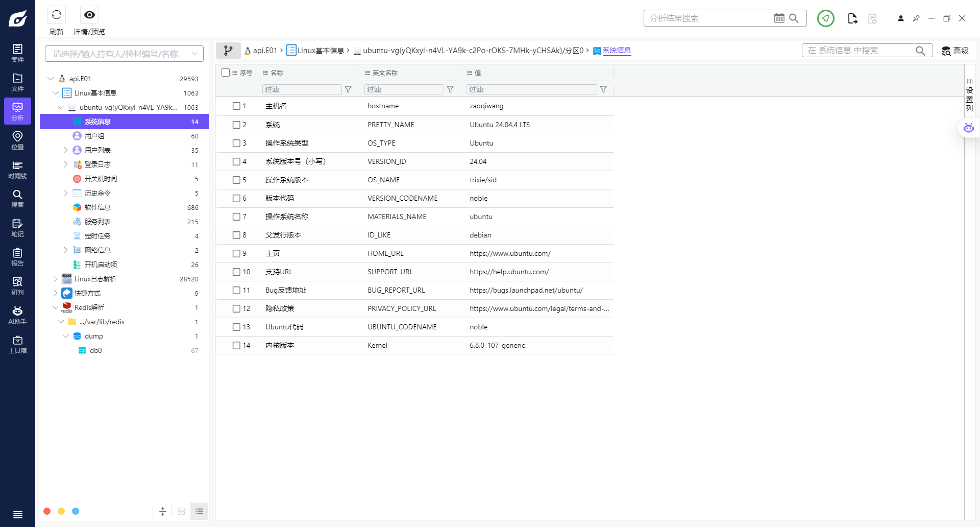Open the Report (报告) sidebar section
The image size is (980, 527).
(17, 256)
